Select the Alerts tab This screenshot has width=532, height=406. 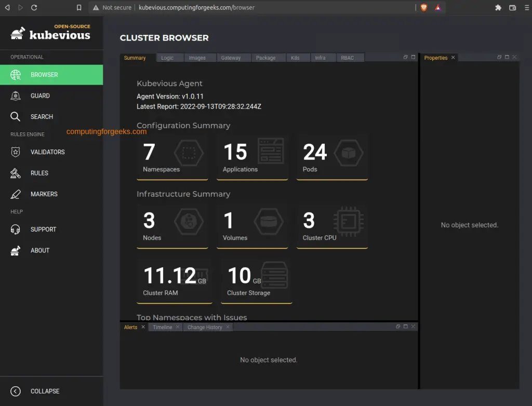pos(130,327)
